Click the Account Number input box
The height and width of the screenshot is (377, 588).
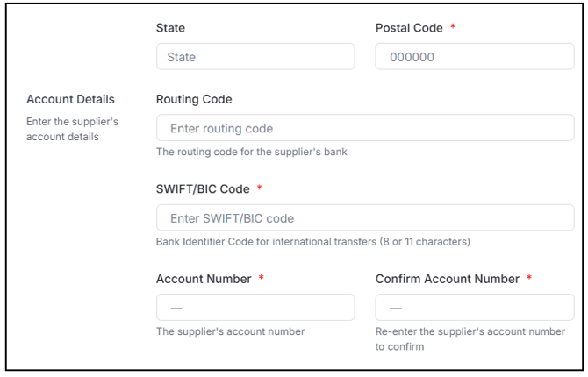(x=255, y=308)
